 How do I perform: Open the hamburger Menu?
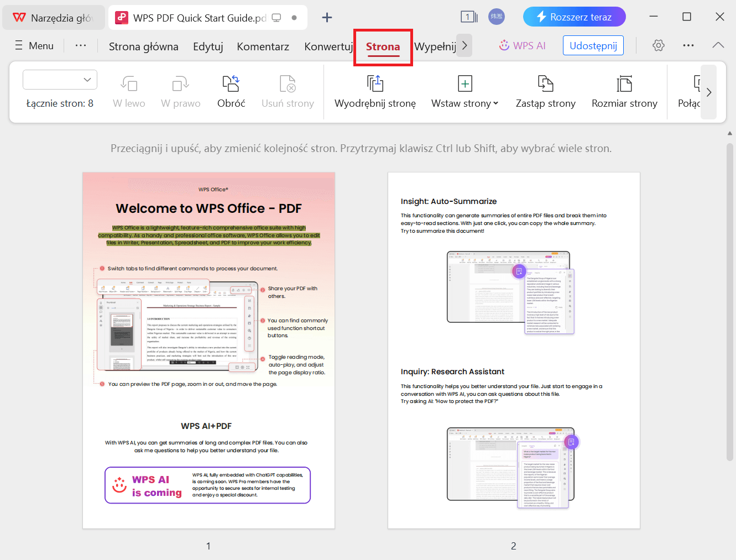pos(34,46)
